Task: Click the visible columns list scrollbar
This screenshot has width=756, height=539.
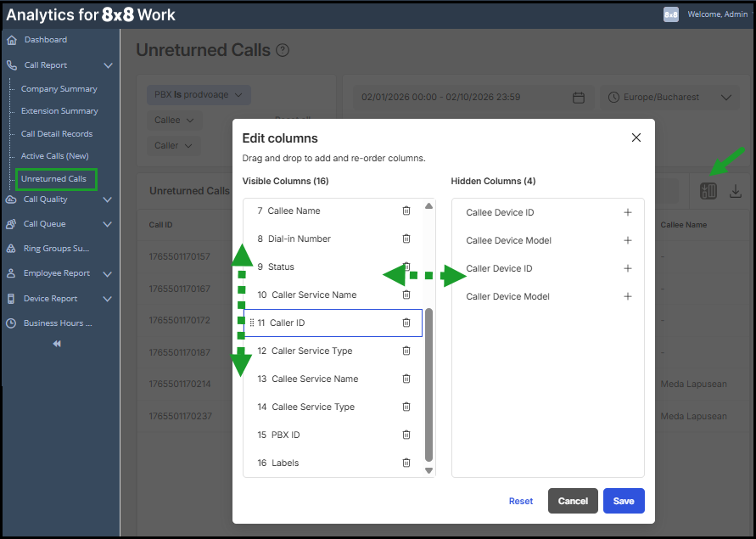Action: (x=428, y=382)
